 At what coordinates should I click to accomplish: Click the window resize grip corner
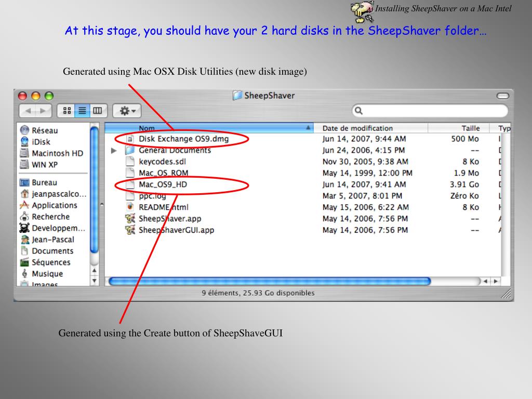pyautogui.click(x=506, y=294)
